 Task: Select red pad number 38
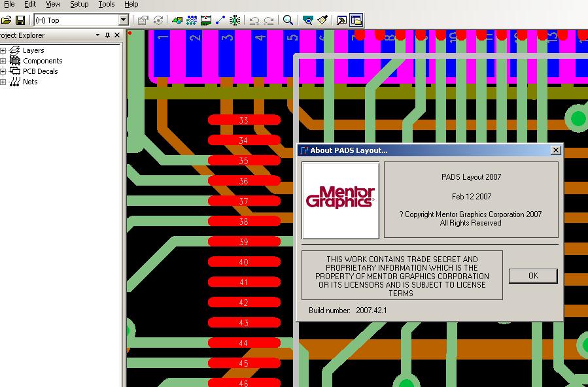pos(244,221)
